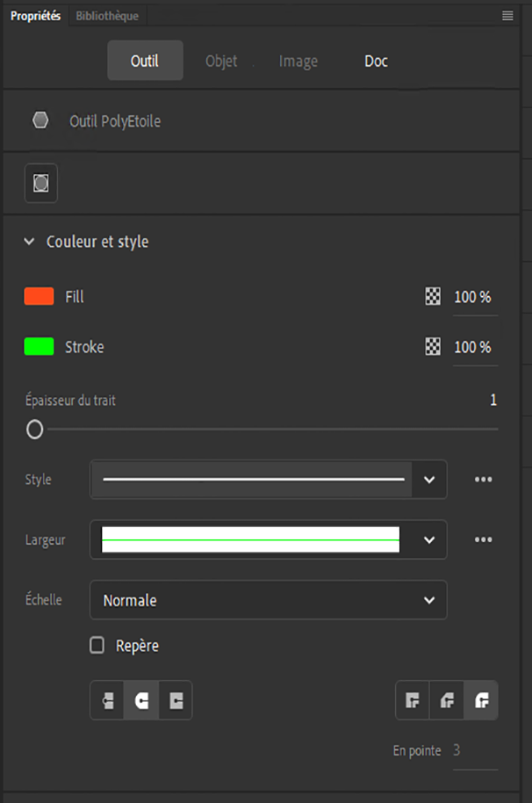The width and height of the screenshot is (532, 803).
Task: Select the round cap icon
Action: [140, 700]
